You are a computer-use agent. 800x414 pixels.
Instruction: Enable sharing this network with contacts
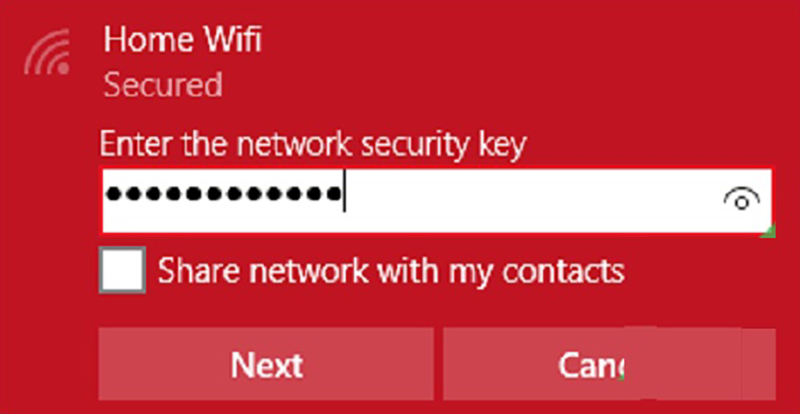click(x=122, y=270)
